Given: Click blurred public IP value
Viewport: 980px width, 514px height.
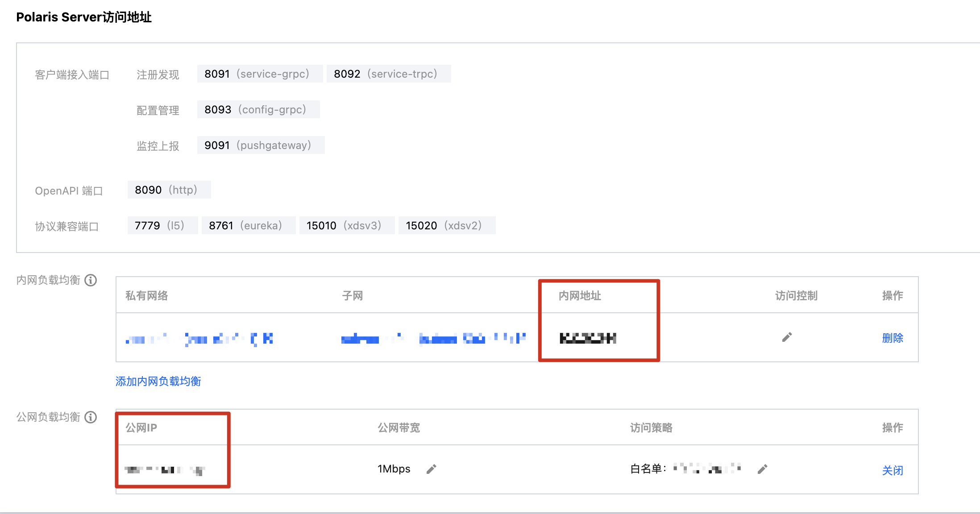Looking at the screenshot, I should pos(165,470).
